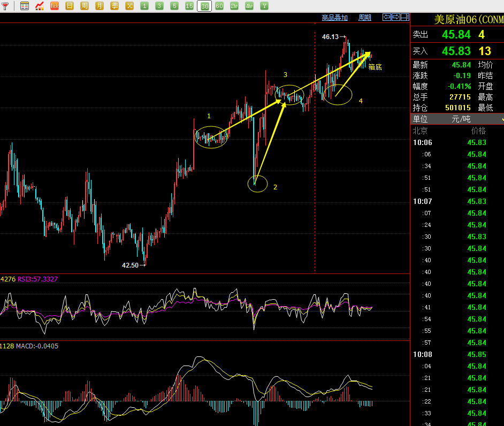
Task: Open the time-sharing trend chart icon
Action: coord(40,6)
